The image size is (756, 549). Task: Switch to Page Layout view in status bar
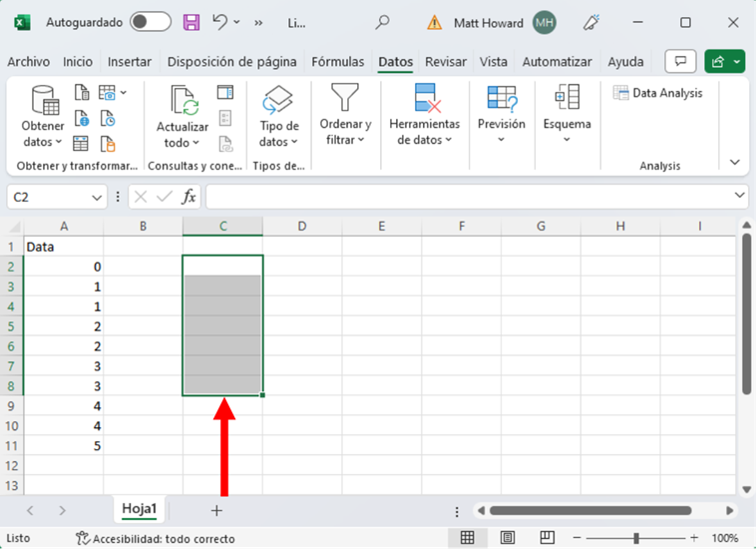pos(507,538)
